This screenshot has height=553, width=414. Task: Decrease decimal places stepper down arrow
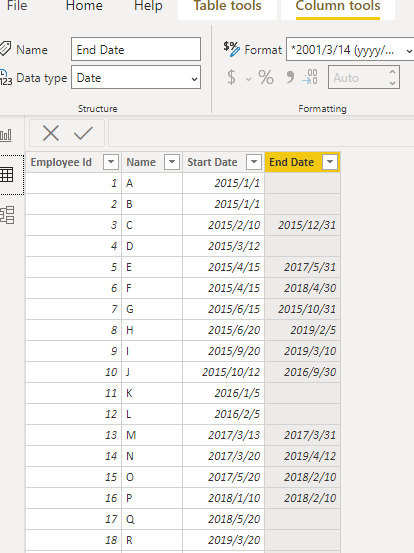click(x=392, y=83)
